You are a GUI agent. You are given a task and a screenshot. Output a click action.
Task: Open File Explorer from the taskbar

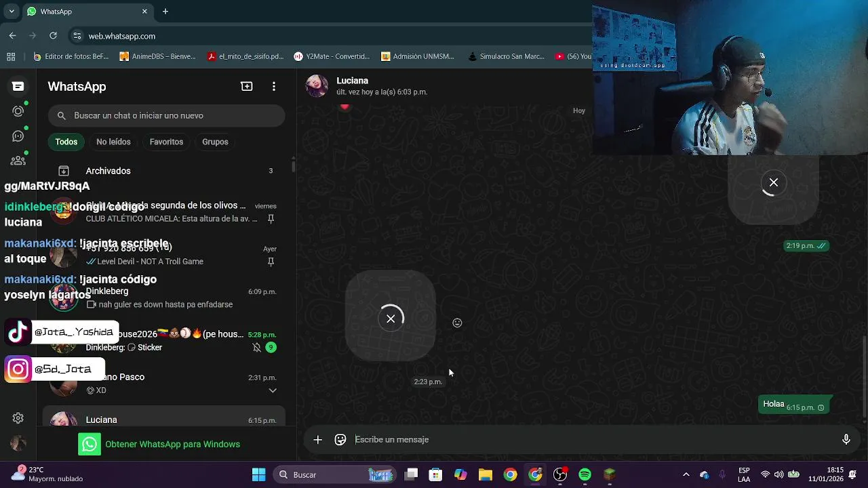(486, 474)
